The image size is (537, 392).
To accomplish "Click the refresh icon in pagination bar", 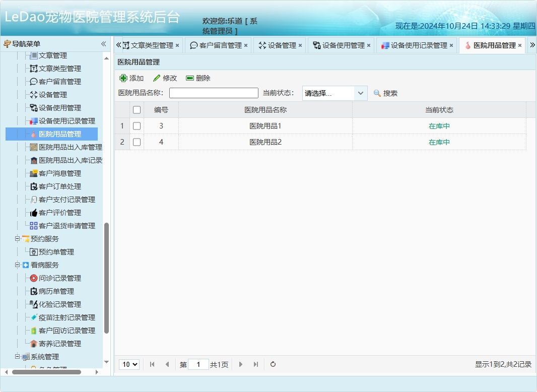I will tap(273, 364).
